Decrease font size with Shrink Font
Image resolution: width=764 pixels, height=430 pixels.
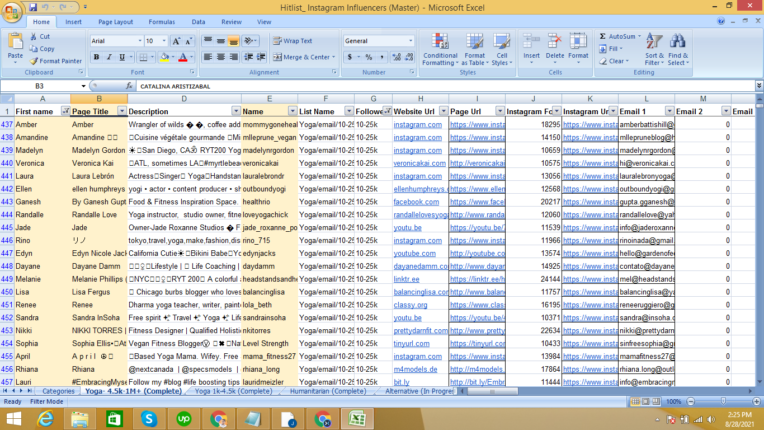(x=189, y=41)
